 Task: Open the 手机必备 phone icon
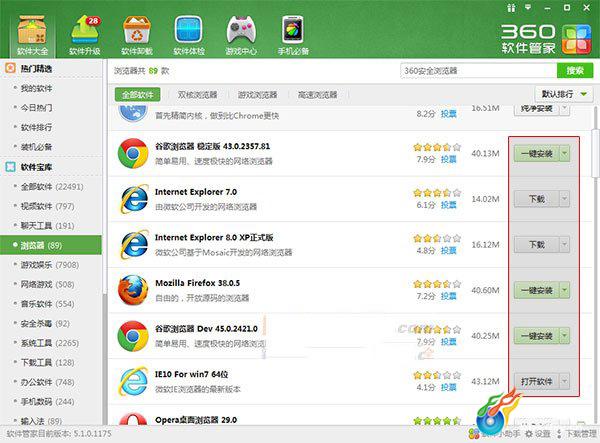293,36
